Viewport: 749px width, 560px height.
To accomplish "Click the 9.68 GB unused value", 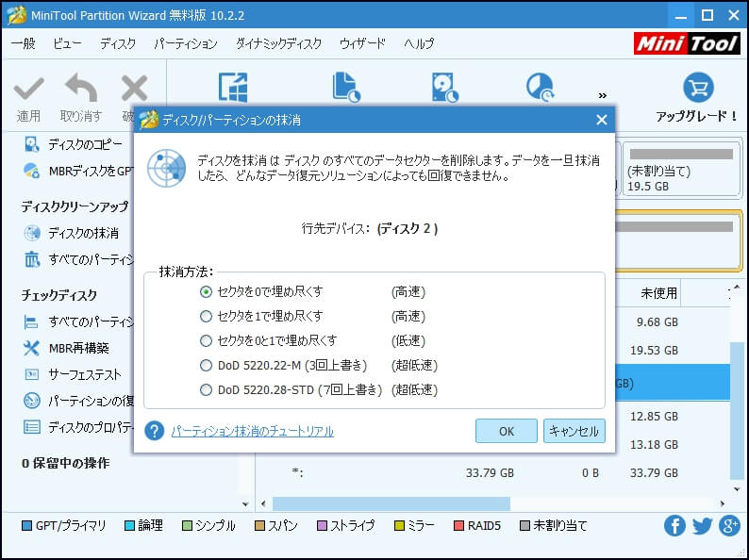I will (x=657, y=322).
